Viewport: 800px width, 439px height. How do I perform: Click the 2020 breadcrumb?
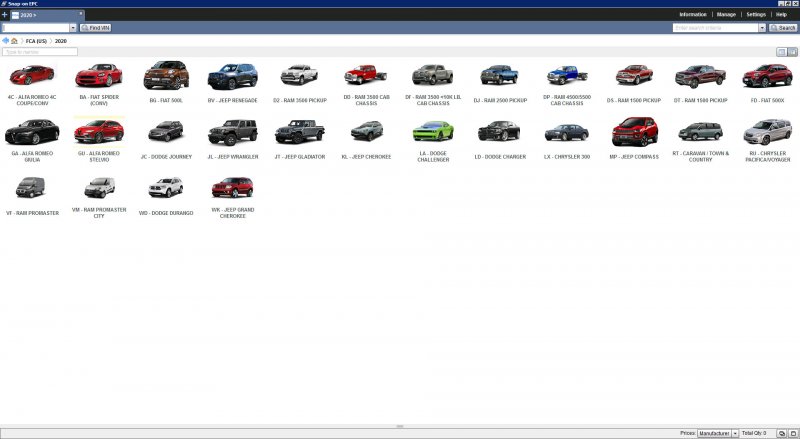(61, 41)
